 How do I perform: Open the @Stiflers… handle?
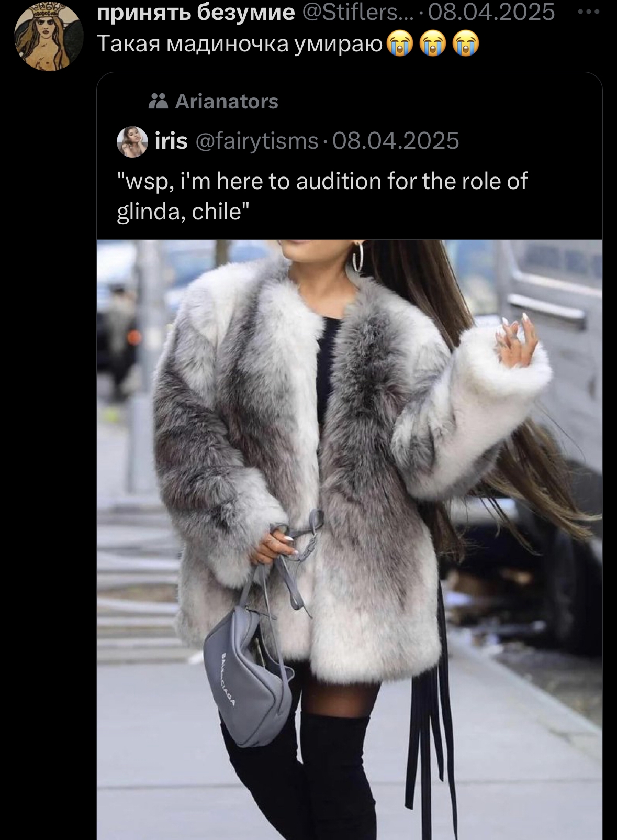(360, 12)
